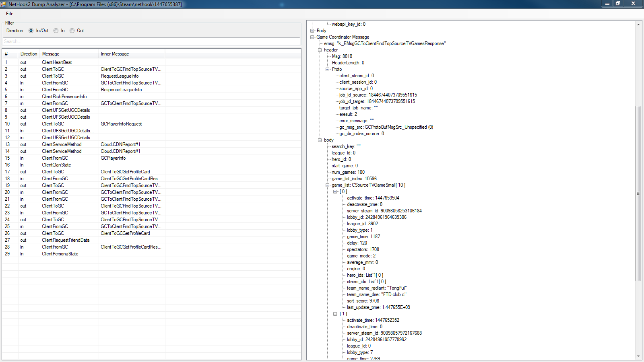
Task: Select the eresult: 2 tree item
Action: click(x=348, y=114)
